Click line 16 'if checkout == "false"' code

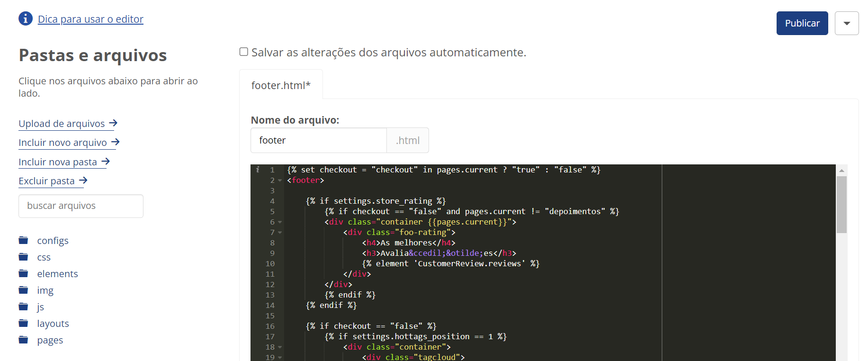pos(371,326)
